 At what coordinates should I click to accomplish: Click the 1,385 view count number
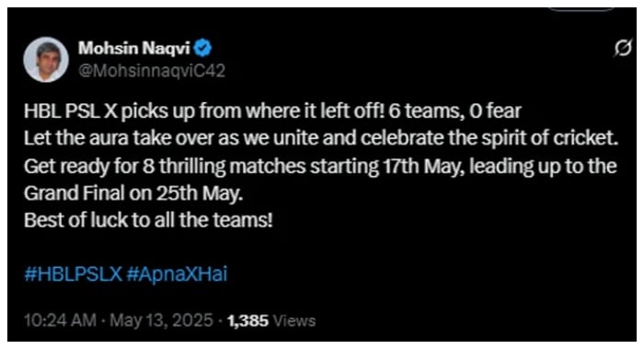[x=247, y=321]
